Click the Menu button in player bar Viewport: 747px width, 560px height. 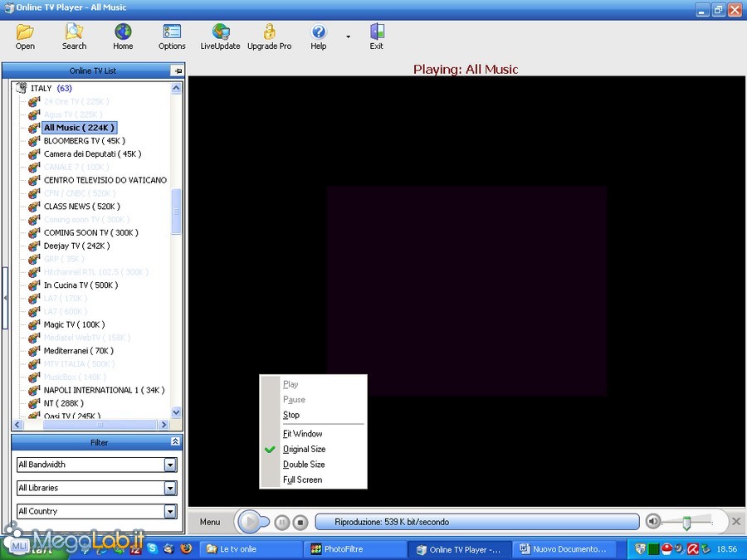(210, 522)
